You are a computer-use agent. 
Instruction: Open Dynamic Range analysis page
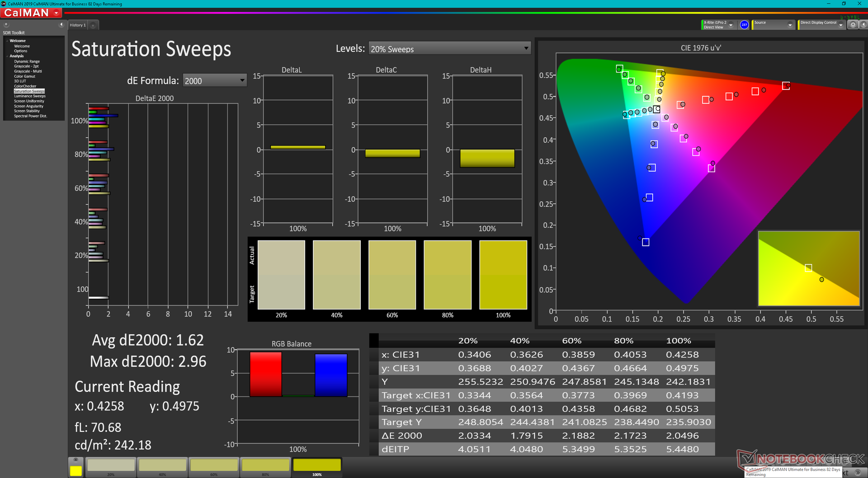coord(27,61)
